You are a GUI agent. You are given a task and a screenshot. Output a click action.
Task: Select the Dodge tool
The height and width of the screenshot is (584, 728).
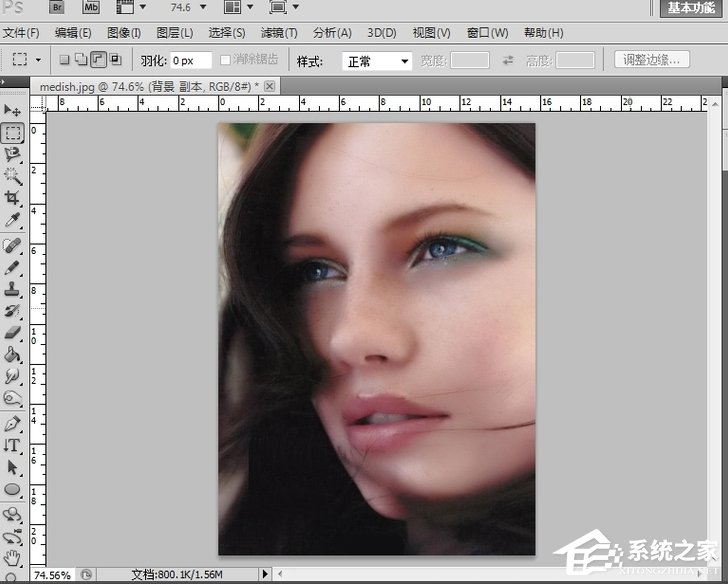coord(12,398)
